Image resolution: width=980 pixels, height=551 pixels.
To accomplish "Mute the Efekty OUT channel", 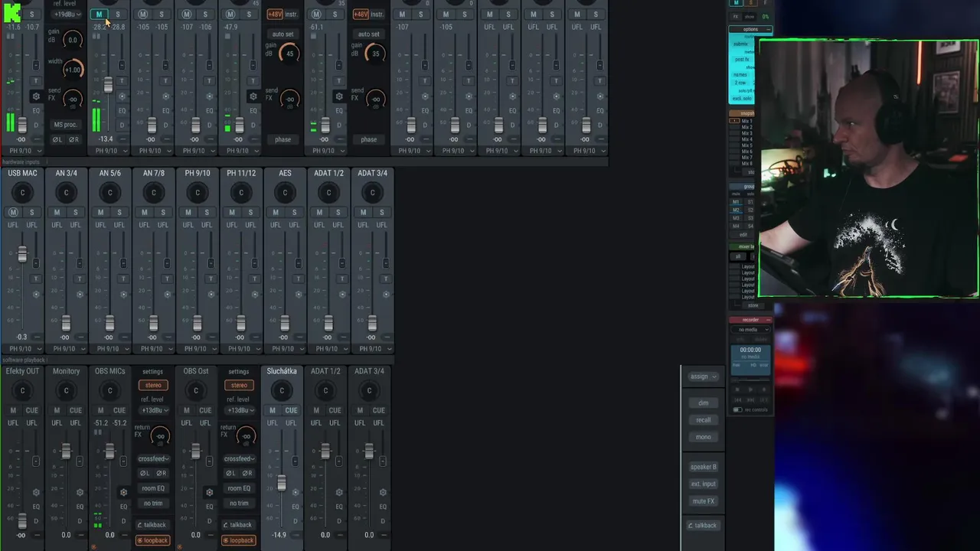I will point(13,410).
